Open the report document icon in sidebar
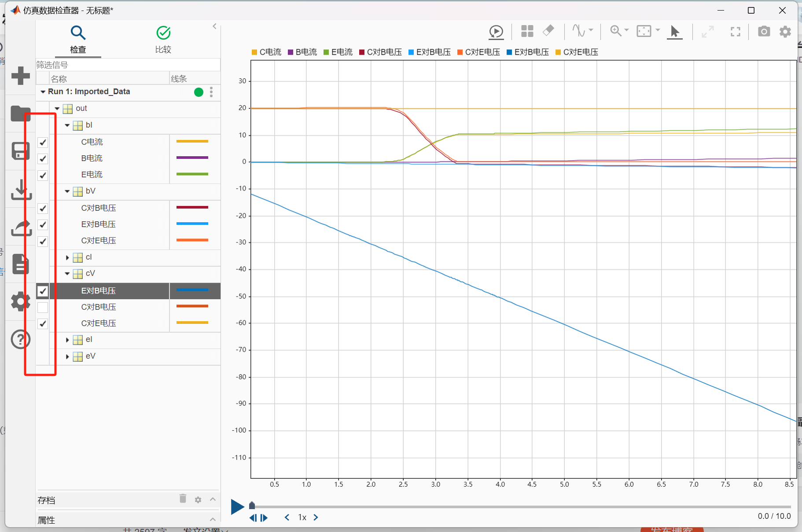The width and height of the screenshot is (802, 532). coord(21,264)
